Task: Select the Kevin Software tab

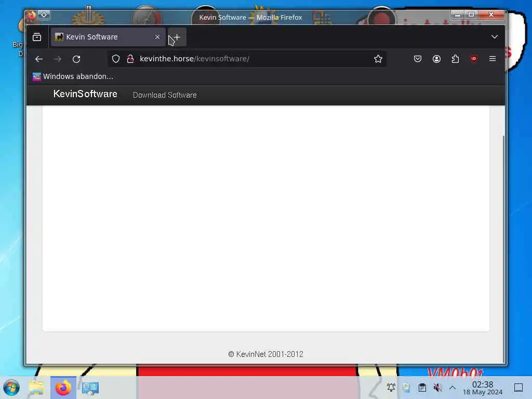Action: click(108, 37)
